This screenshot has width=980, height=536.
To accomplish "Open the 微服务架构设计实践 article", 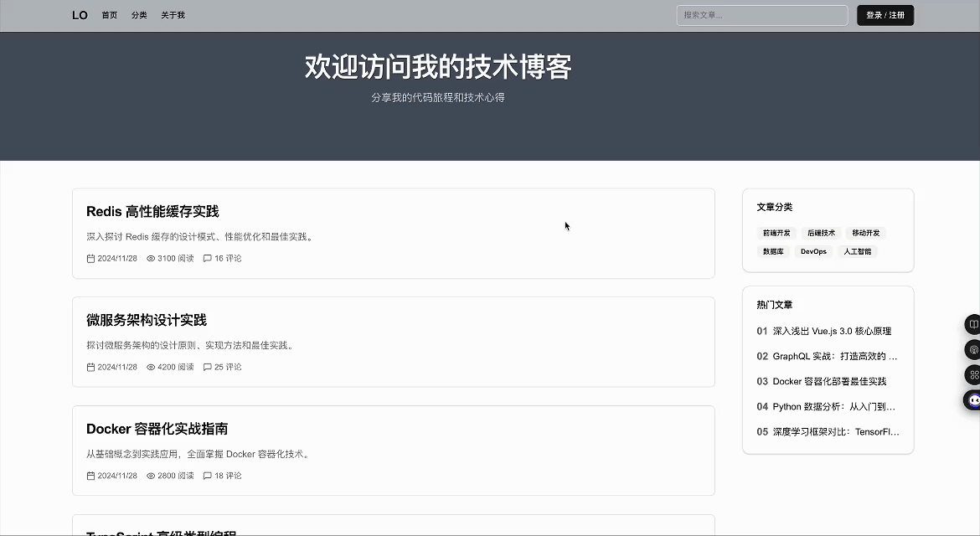I will coord(147,321).
